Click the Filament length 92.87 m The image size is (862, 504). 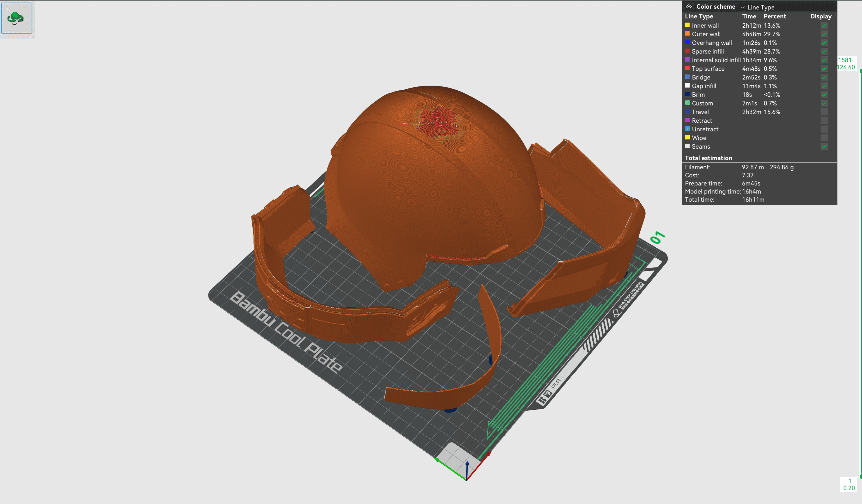click(x=753, y=167)
